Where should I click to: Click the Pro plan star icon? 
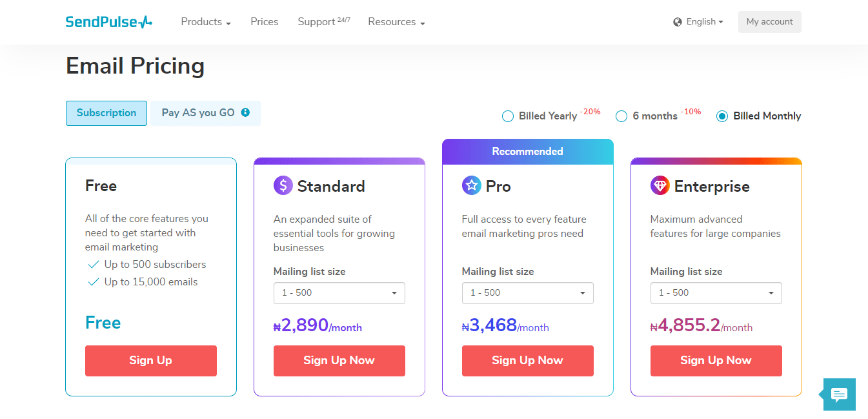(x=472, y=186)
